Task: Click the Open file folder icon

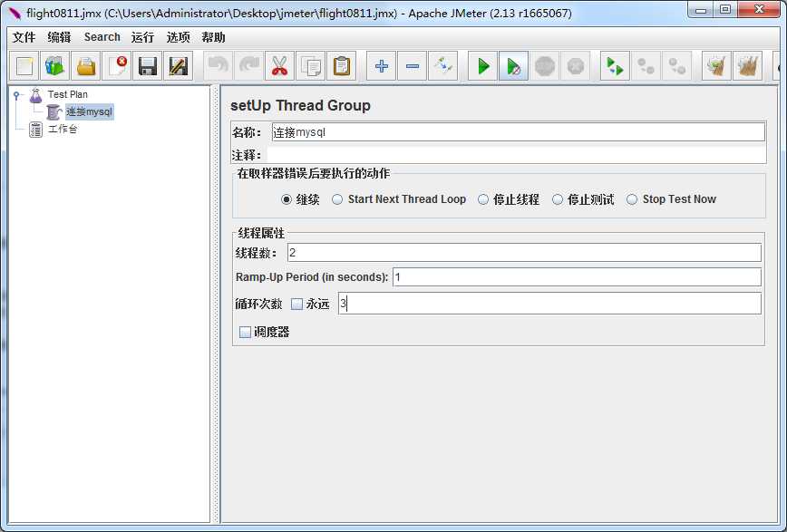Action: coord(86,66)
